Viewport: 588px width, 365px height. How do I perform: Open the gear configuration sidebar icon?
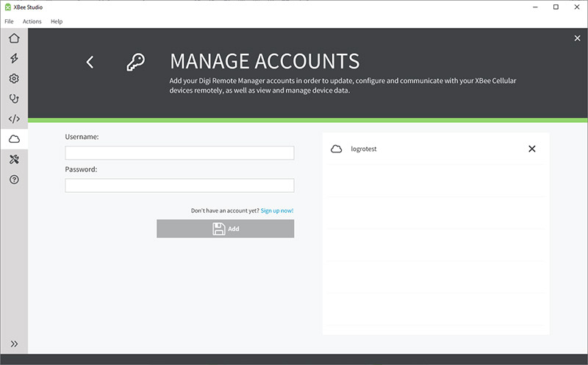click(14, 79)
